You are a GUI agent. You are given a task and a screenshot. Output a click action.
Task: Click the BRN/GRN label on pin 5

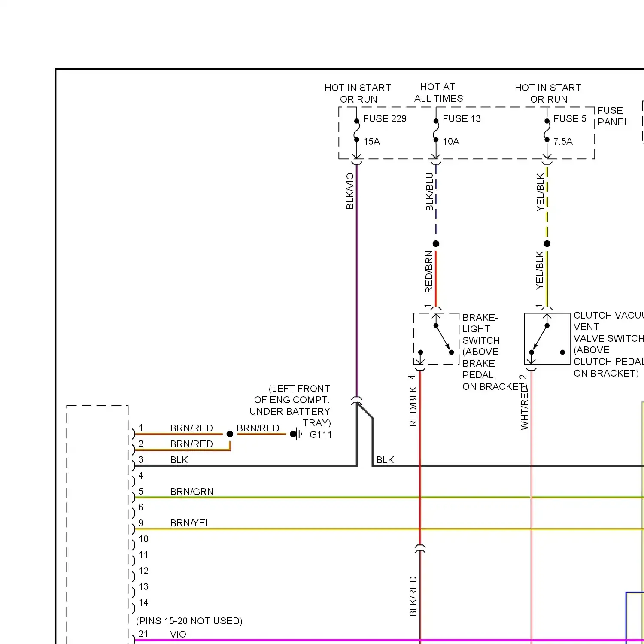tap(192, 492)
